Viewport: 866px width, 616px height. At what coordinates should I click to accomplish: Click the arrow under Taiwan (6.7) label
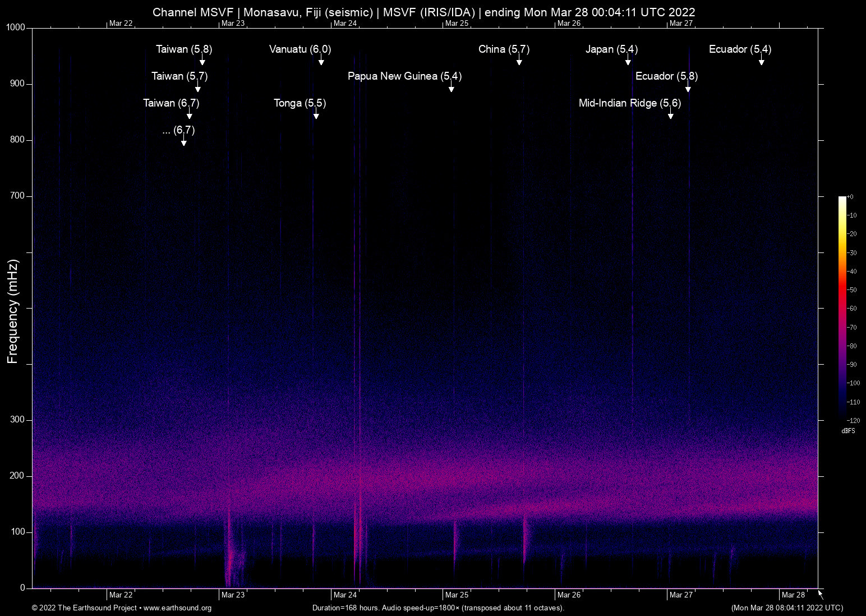(190, 115)
